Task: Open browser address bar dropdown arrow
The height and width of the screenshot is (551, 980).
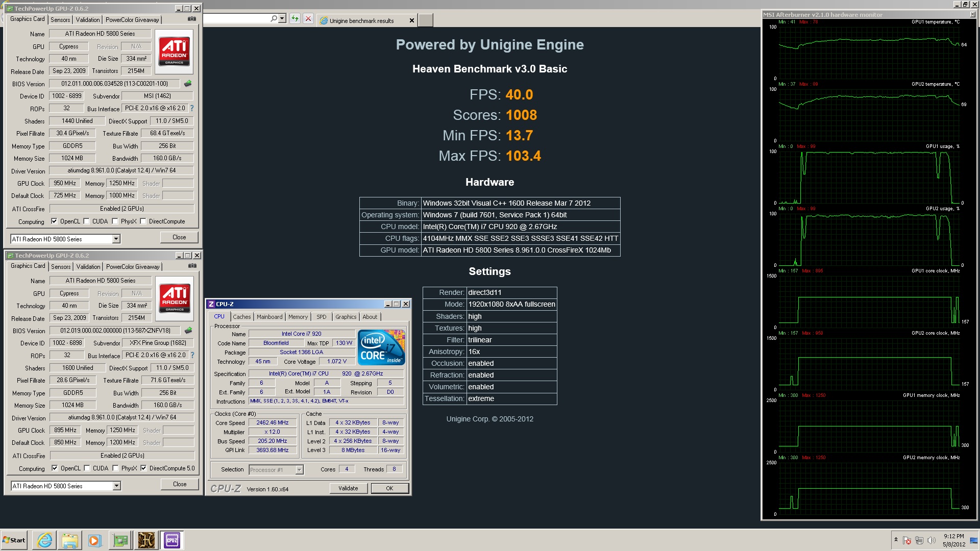Action: pos(282,19)
